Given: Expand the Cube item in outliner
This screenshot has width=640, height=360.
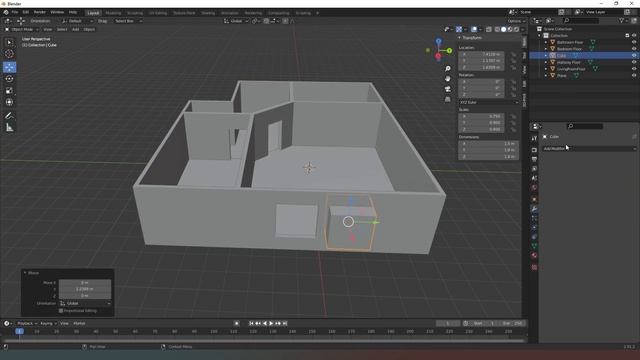Looking at the screenshot, I should point(546,56).
